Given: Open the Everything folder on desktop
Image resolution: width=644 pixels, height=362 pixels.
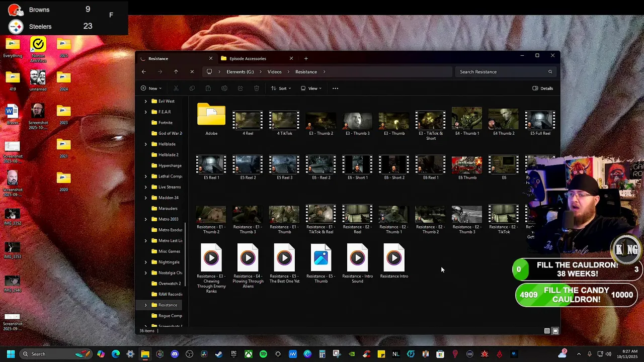Looking at the screenshot, I should (13, 48).
